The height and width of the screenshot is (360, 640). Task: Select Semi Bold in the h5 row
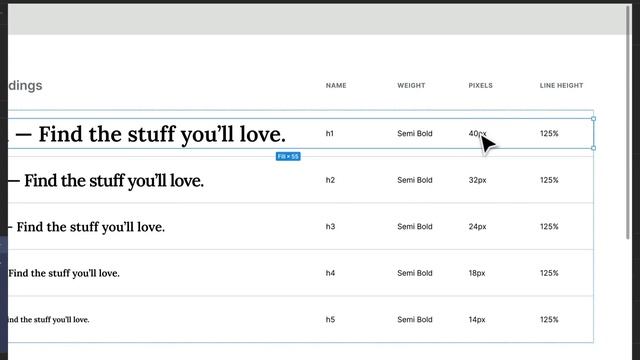[415, 320]
